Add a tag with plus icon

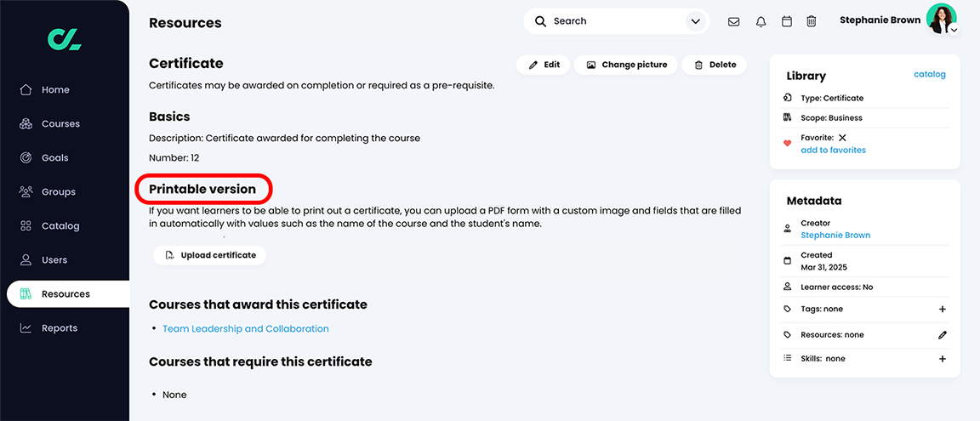tap(943, 310)
